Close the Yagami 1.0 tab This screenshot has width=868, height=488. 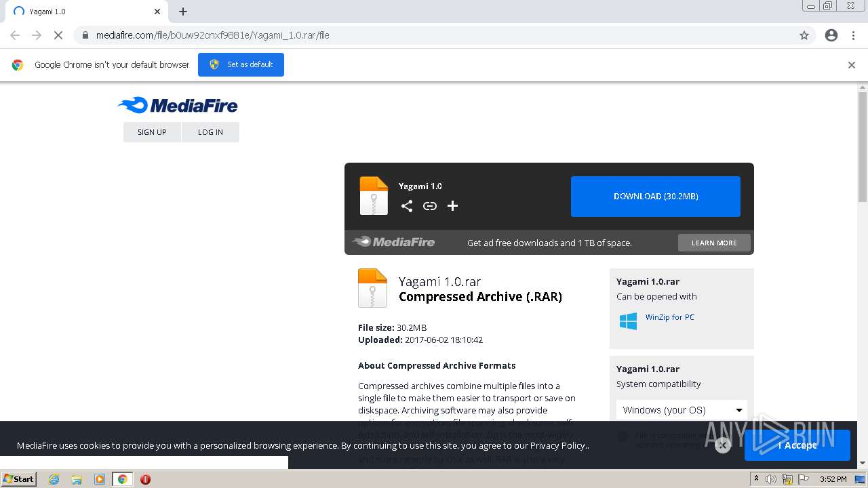tap(157, 12)
